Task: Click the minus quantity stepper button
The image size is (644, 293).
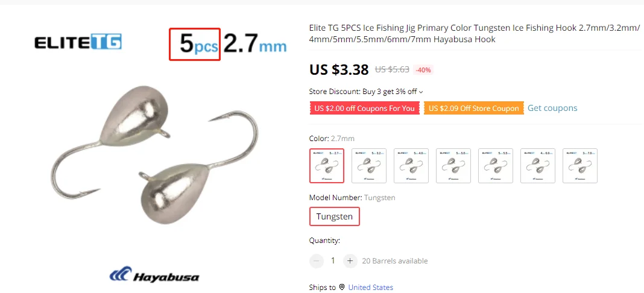Action: click(316, 260)
